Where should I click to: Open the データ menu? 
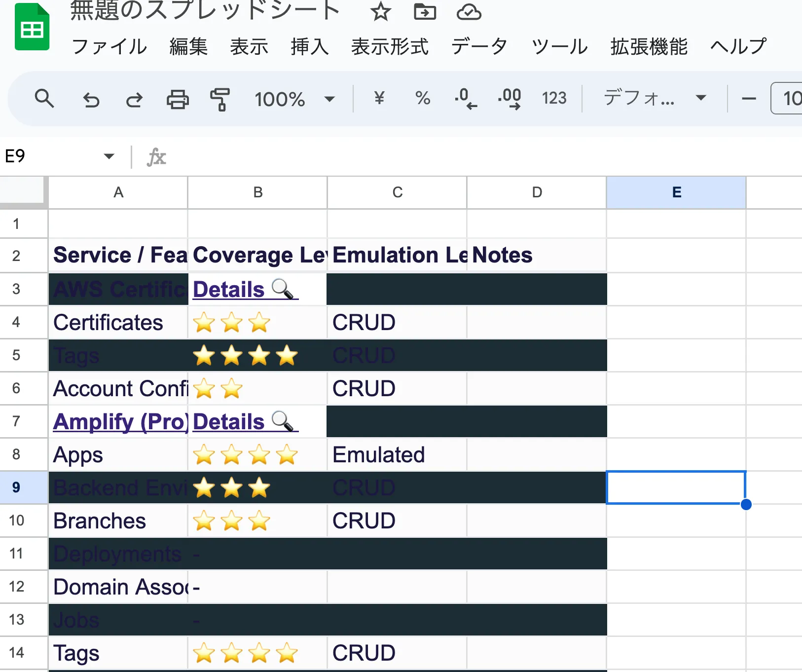point(479,47)
